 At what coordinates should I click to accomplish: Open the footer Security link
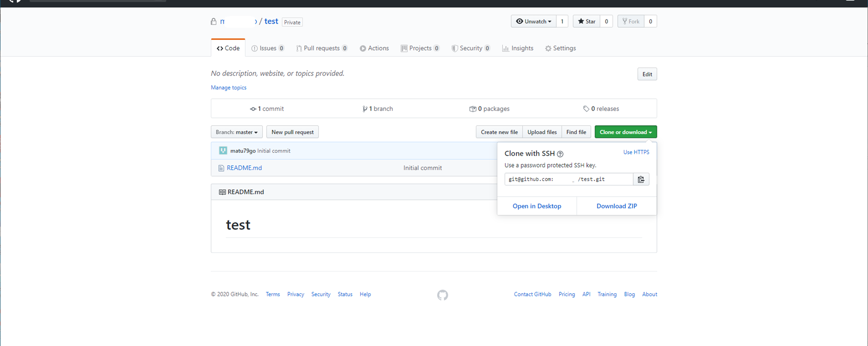coord(321,295)
